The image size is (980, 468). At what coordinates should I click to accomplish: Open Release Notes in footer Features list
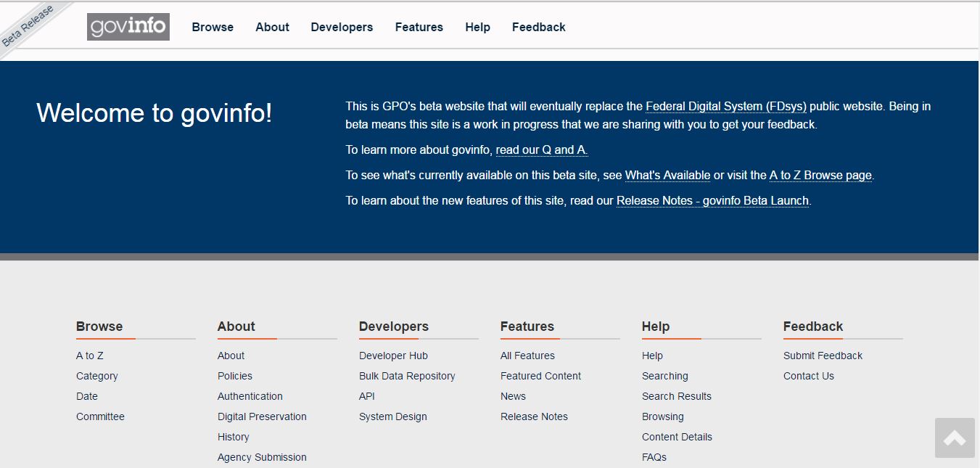point(534,416)
